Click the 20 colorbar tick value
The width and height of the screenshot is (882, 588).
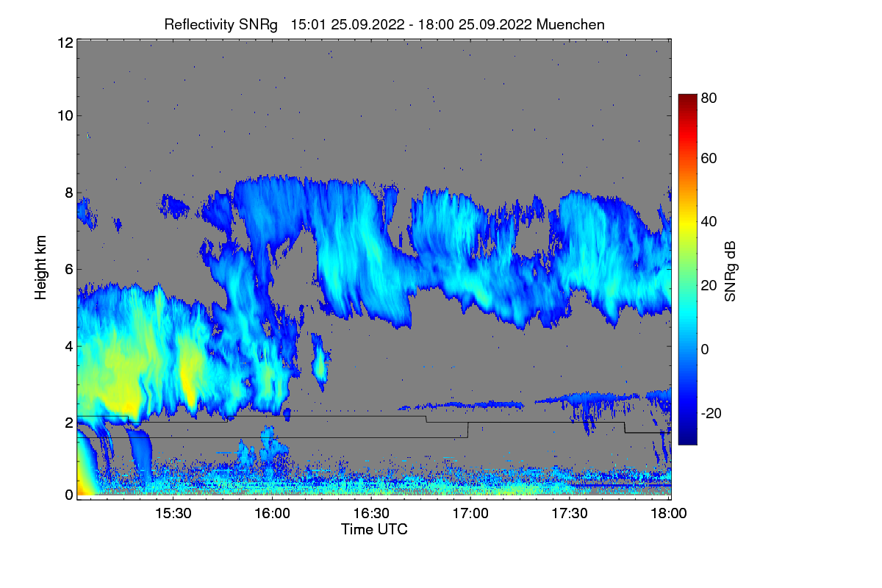pos(709,285)
